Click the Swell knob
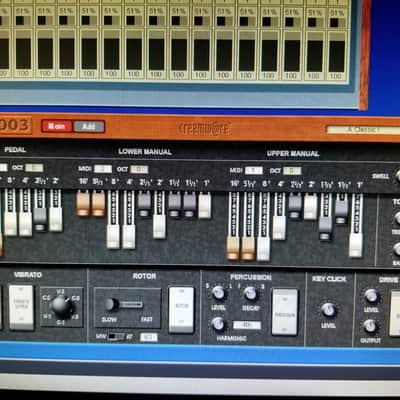Viewport: 400px width, 400px height. coord(397,176)
